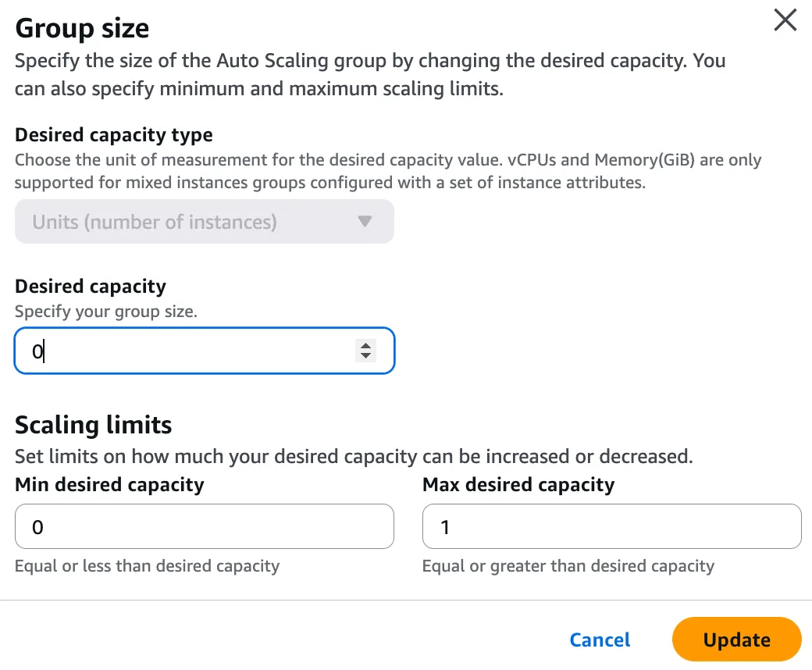
Task: Click the 'Equal or less than desired capacity' hint
Action: point(147,566)
